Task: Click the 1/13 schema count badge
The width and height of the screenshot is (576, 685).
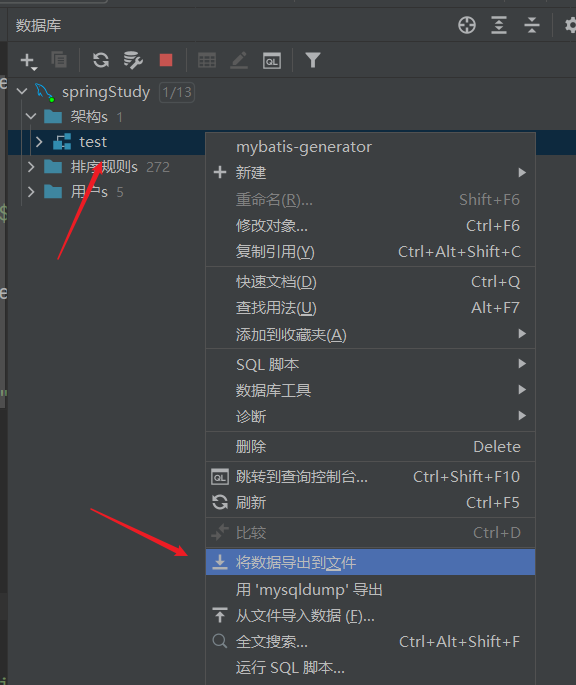Action: click(177, 92)
